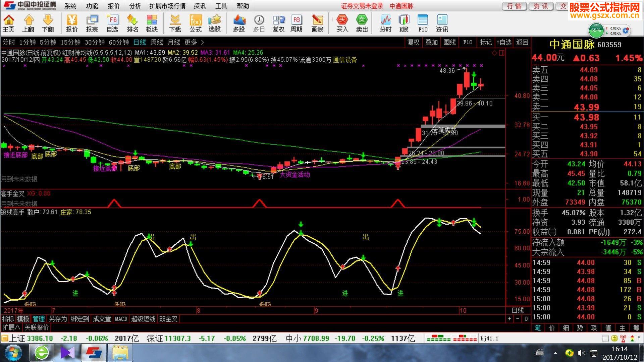This screenshot has width=644, height=362.
Task: Open the F10 toolbar icon
Action: click(x=423, y=23)
